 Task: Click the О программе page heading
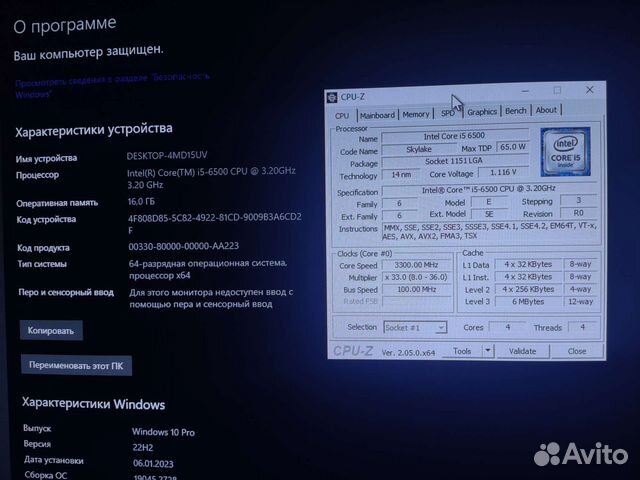click(64, 25)
